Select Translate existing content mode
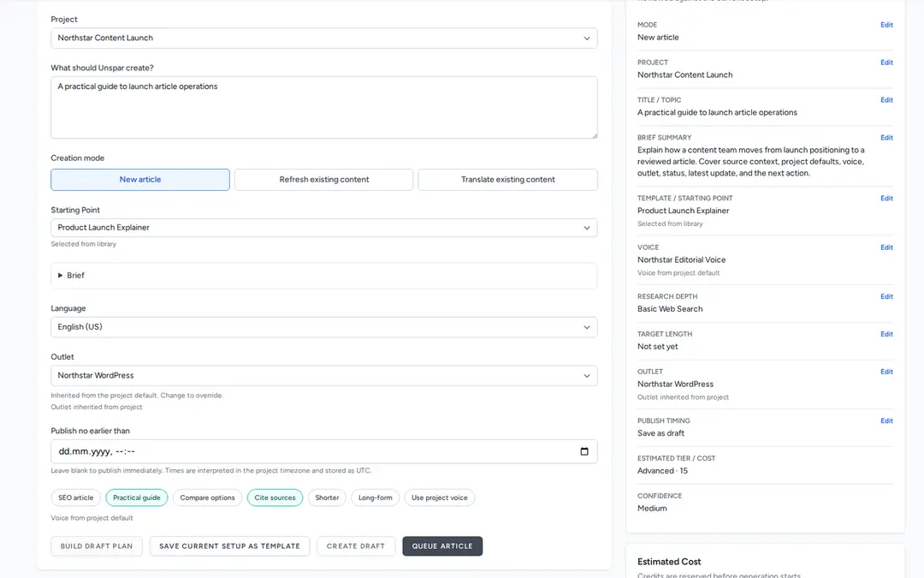The width and height of the screenshot is (924, 578). click(x=508, y=179)
